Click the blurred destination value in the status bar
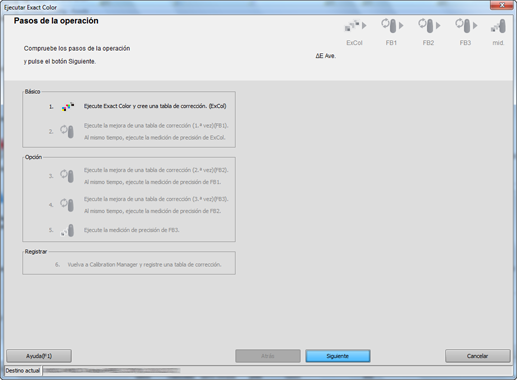The height and width of the screenshot is (380, 517). pos(112,370)
